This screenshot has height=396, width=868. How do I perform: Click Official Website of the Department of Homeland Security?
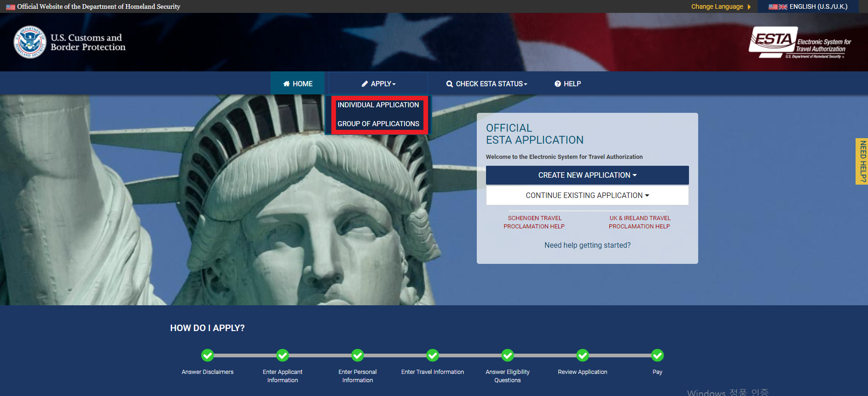point(98,6)
